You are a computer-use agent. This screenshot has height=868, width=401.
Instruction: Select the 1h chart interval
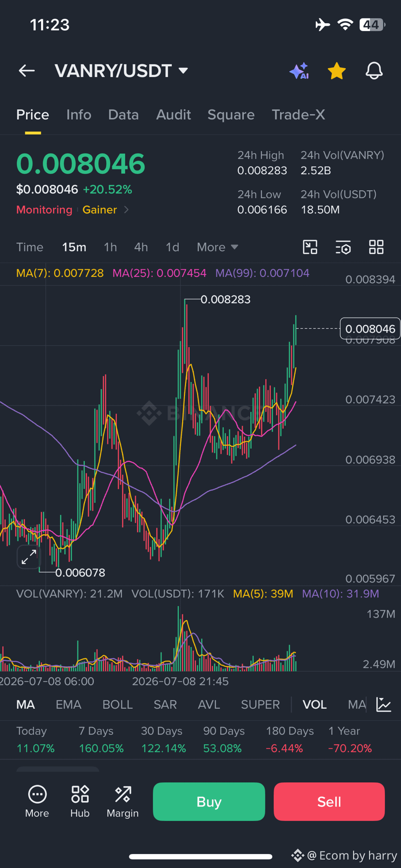(110, 247)
